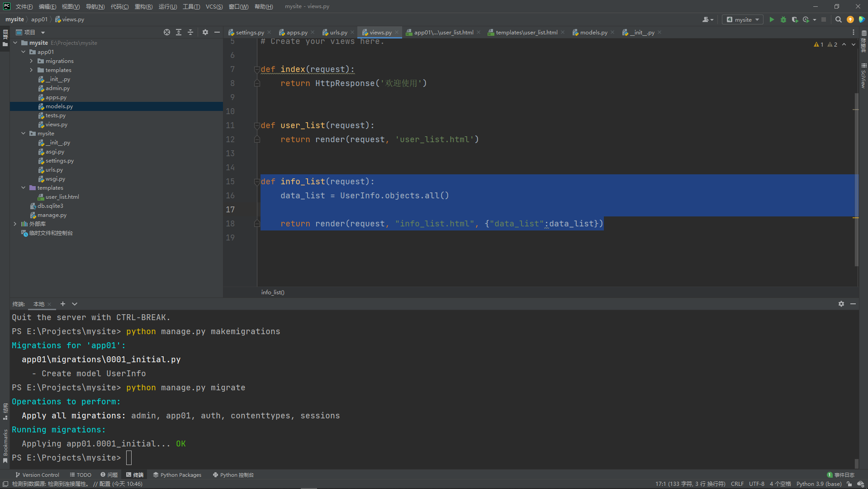Open the VCS(S) menu
868x489 pixels.
pyautogui.click(x=214, y=6)
